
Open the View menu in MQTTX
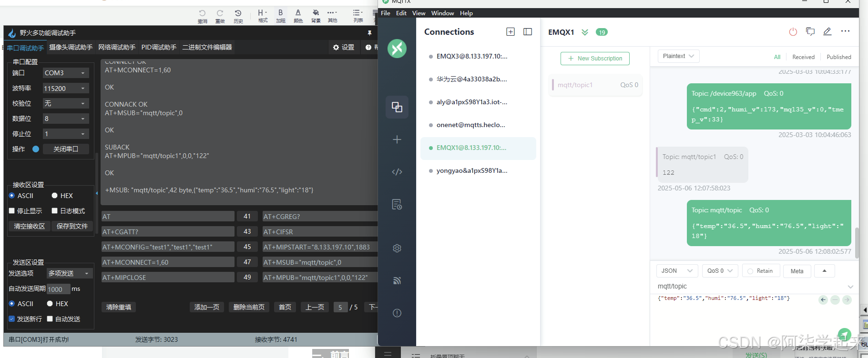(x=419, y=13)
